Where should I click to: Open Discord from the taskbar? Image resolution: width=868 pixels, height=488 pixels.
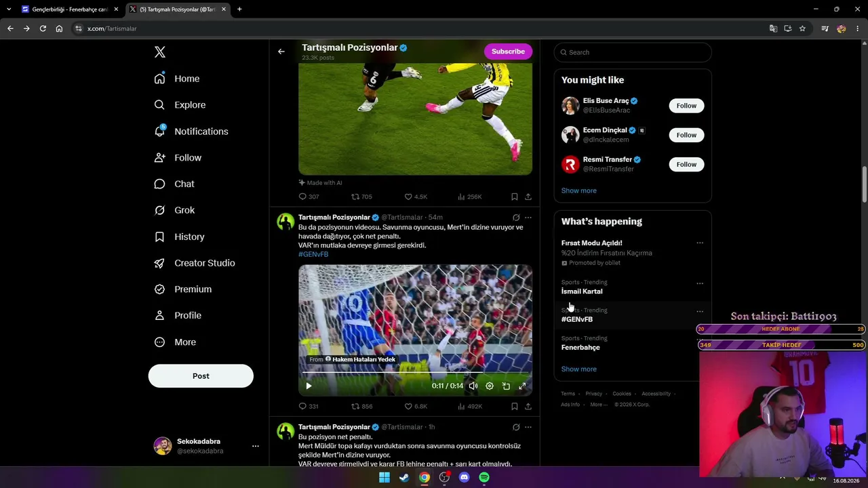464,477
